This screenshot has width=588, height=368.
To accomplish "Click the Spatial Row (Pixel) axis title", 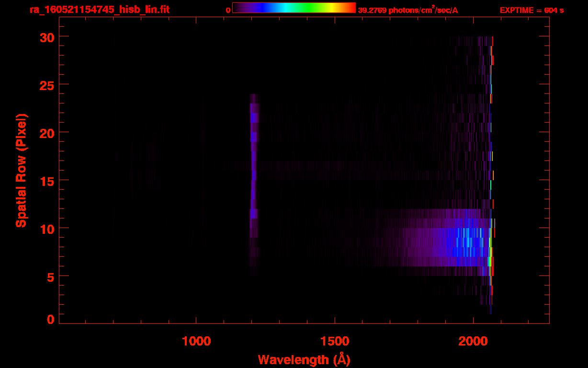I will pyautogui.click(x=21, y=170).
